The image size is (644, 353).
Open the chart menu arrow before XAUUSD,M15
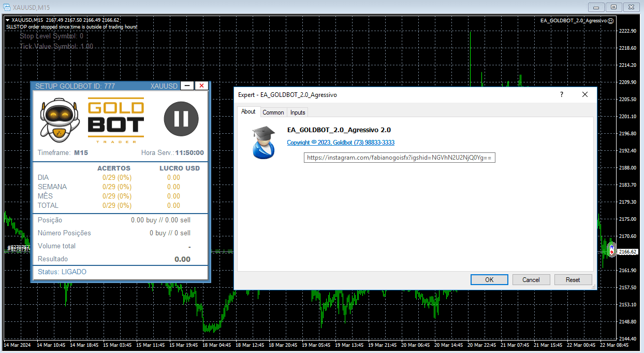click(7, 20)
